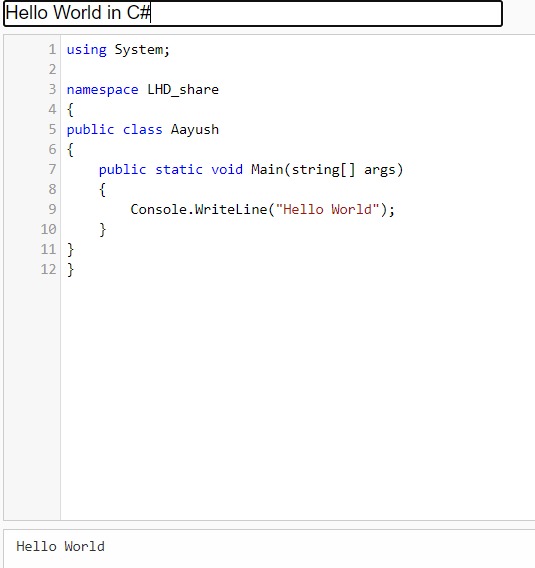Click the string "Hello World" on line 9
Screen dimensions: 535x568
(x=327, y=209)
